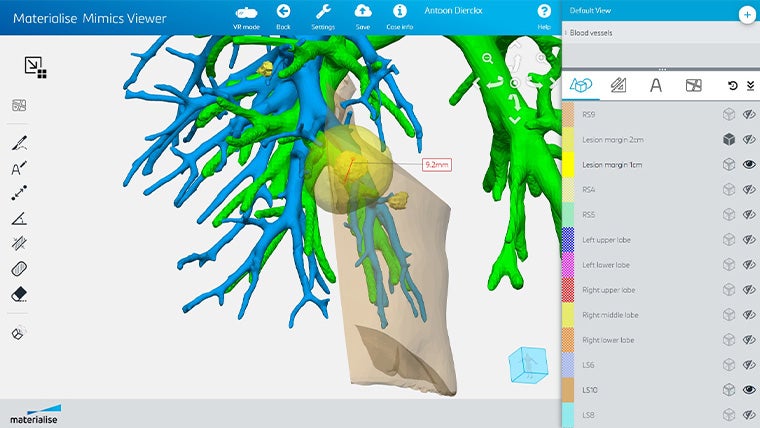The height and width of the screenshot is (428, 760).
Task: Toggle transparency cube for Lesion margin 2cm
Action: (729, 140)
